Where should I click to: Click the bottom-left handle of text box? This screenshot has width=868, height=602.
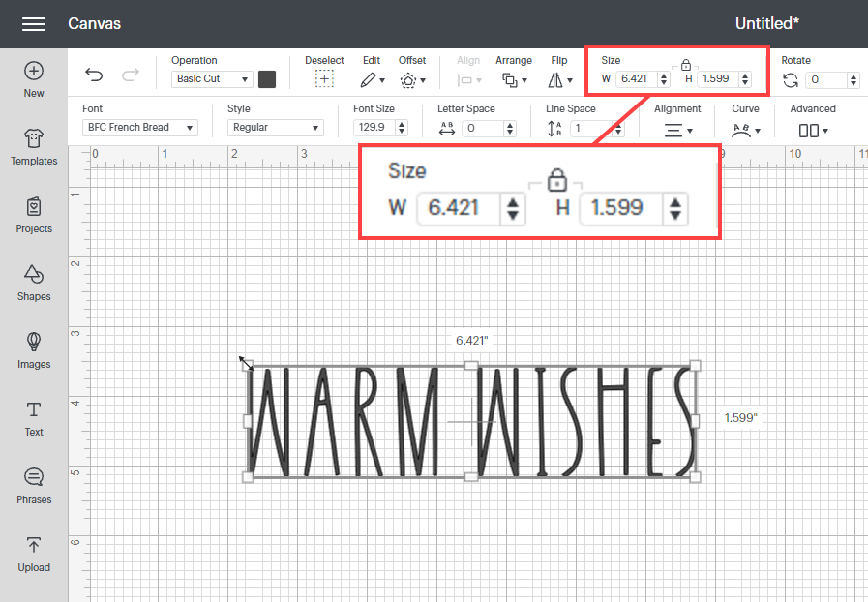(x=248, y=477)
